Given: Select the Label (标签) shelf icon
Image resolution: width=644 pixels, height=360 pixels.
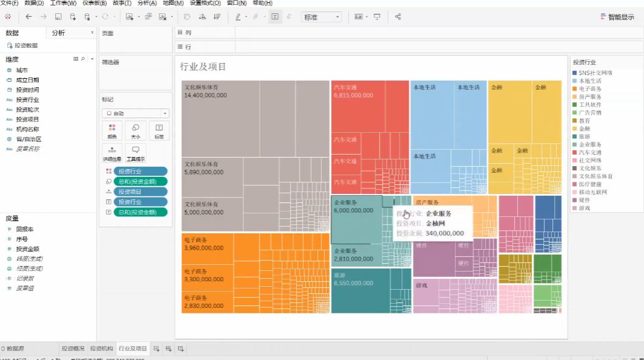Looking at the screenshot, I should 158,130.
